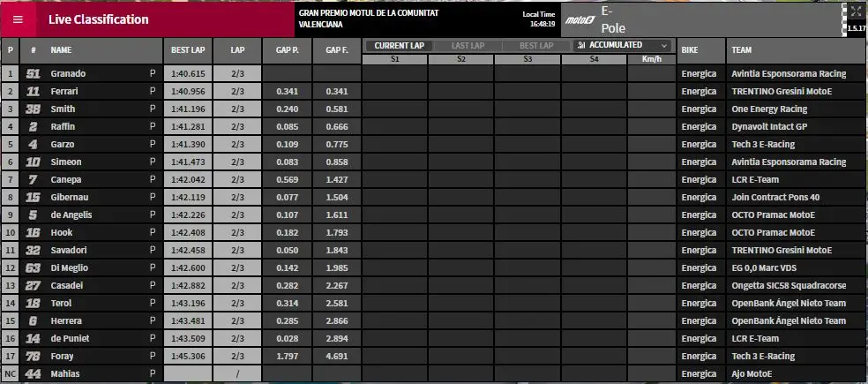
Task: Open the ACCUMULATED dropdown
Action: point(623,45)
